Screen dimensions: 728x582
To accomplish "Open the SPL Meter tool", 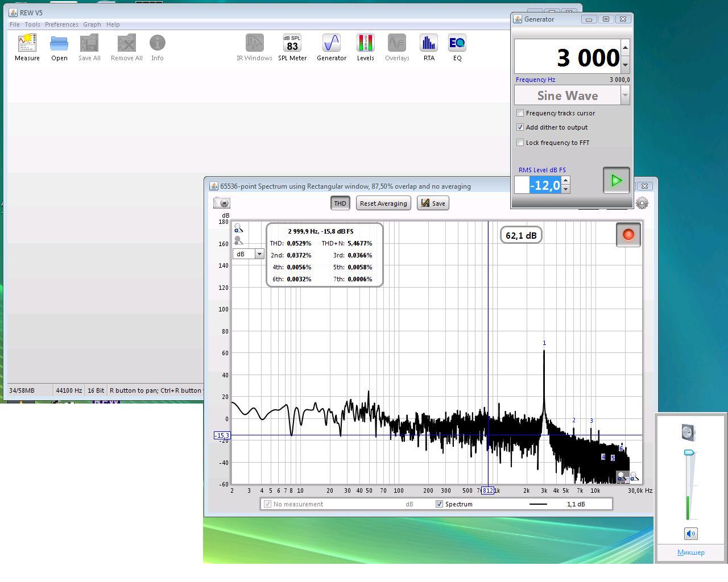I will point(292,48).
